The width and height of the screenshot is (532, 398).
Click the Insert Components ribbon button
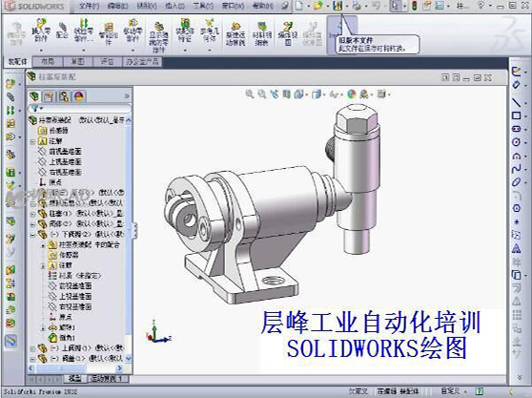[41, 31]
